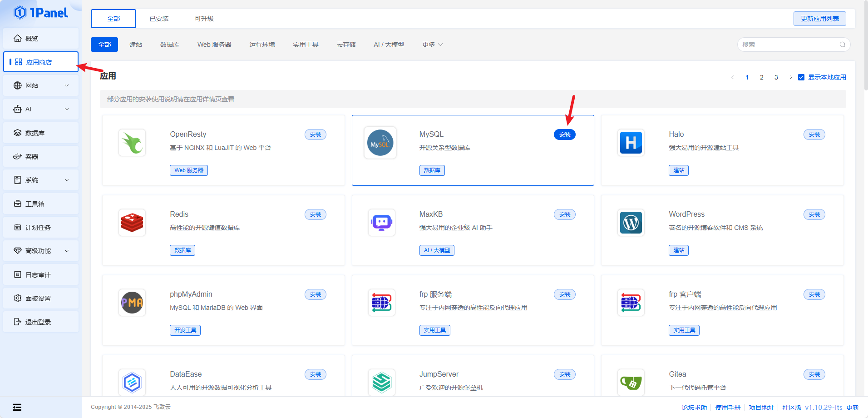Open the Redis app logo
Image resolution: width=868 pixels, height=418 pixels.
tap(132, 223)
